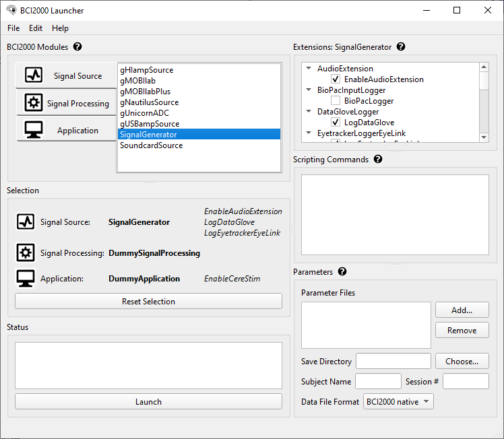Click LogEyetrackerEyeLink label in Selection
The image size is (504, 439).
click(x=242, y=232)
